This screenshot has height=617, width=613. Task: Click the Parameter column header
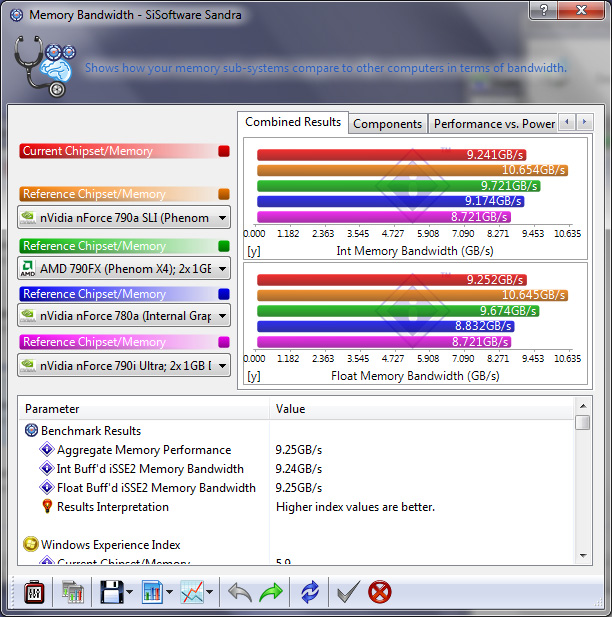[144, 409]
